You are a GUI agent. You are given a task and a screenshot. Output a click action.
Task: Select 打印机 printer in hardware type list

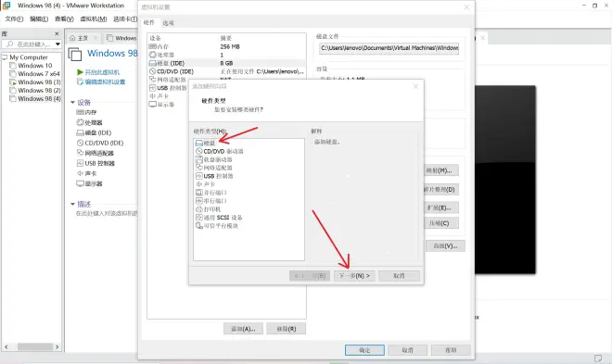(208, 209)
